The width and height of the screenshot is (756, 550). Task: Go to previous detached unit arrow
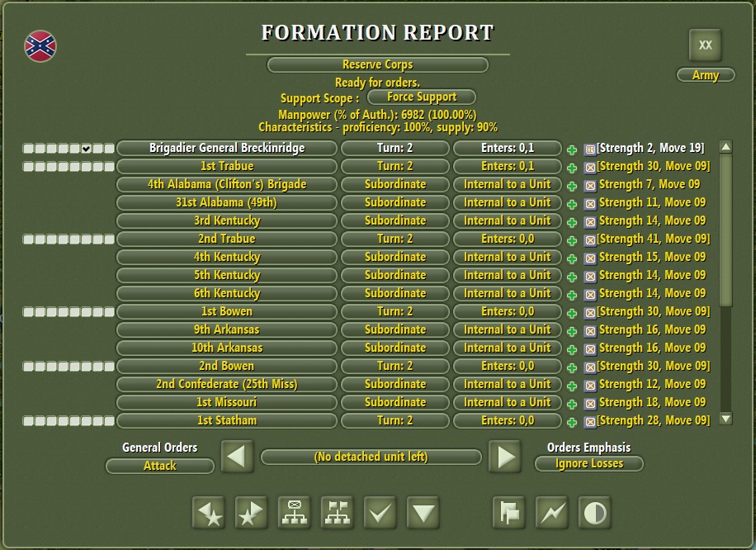[x=237, y=457]
